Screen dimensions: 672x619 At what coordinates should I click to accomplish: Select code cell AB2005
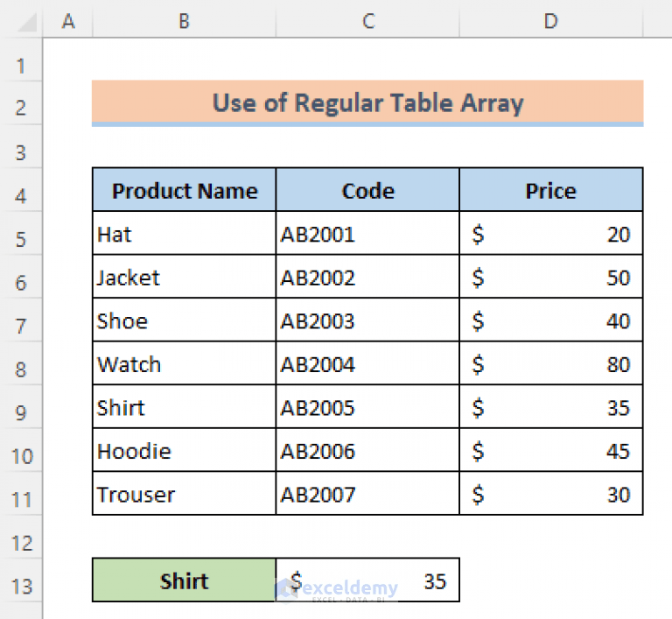pyautogui.click(x=367, y=406)
